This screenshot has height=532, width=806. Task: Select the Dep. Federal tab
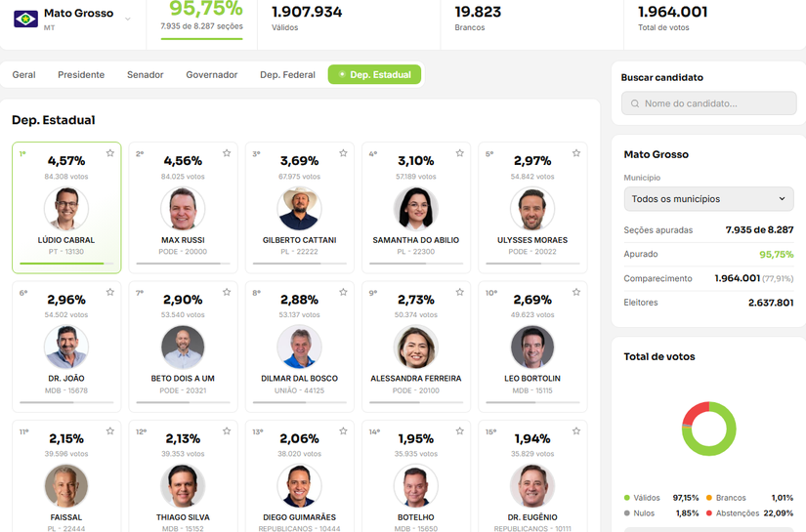pyautogui.click(x=287, y=75)
